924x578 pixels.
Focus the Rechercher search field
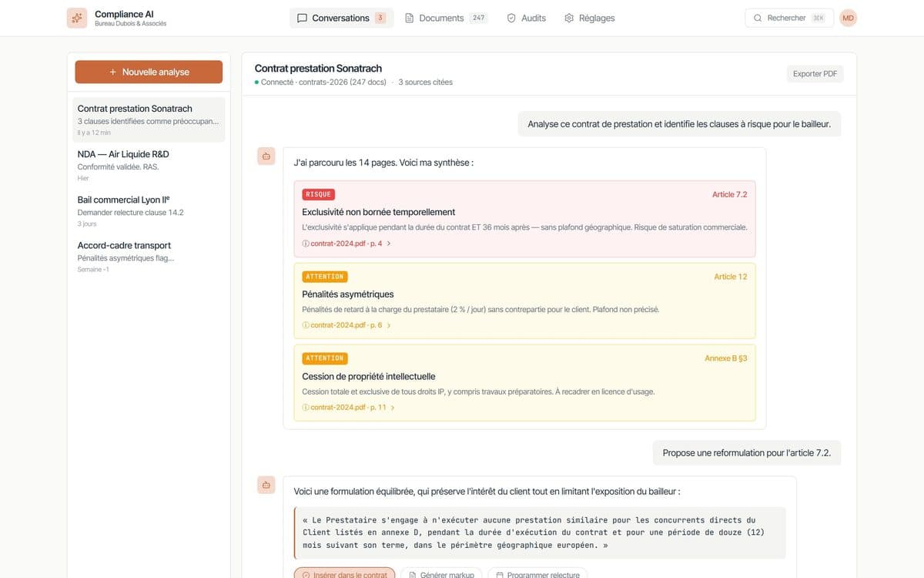pyautogui.click(x=789, y=18)
